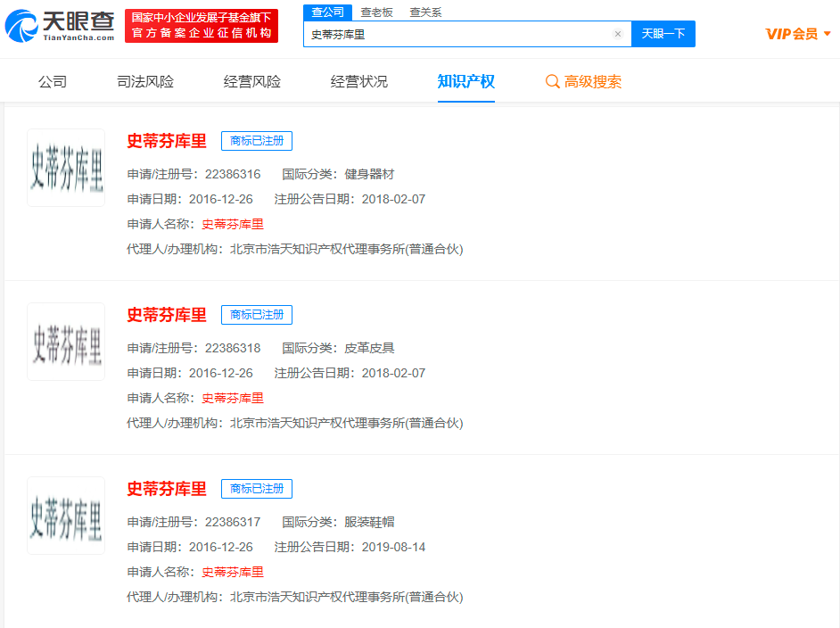Click in the search input field

click(455, 34)
